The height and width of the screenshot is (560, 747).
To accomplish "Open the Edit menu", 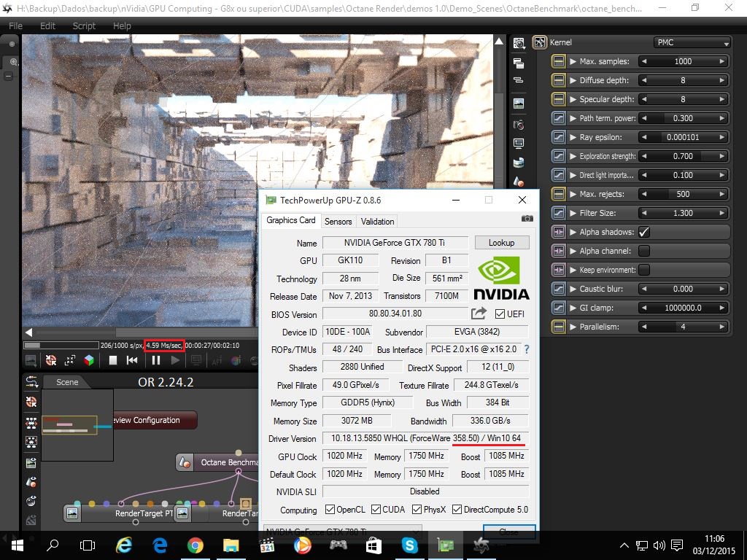I will tap(47, 26).
